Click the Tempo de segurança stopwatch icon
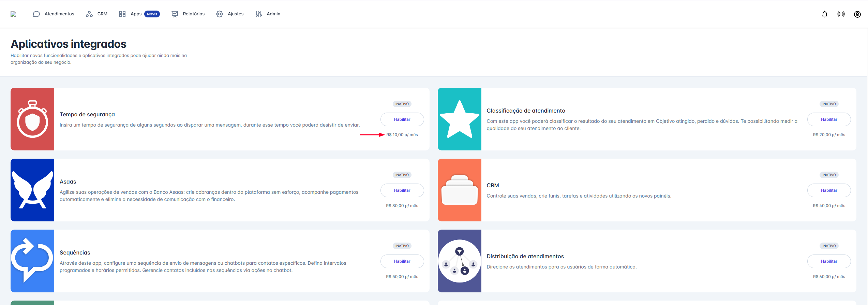 [32, 119]
